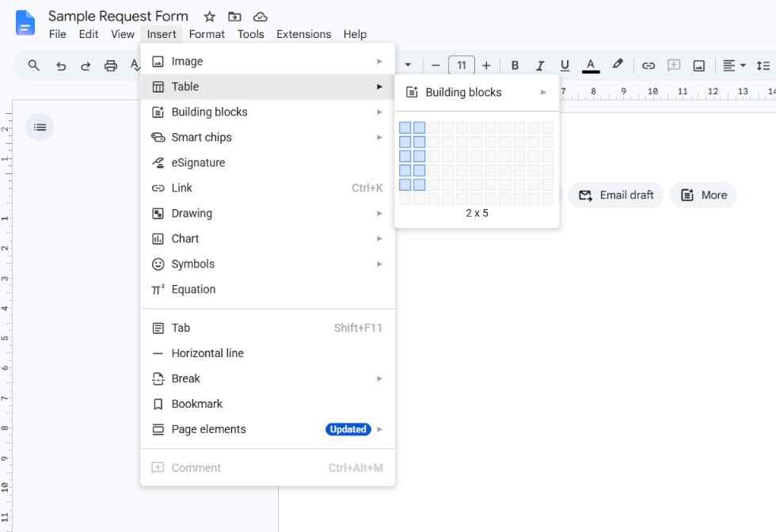776x532 pixels.
Task: Click the move to folder icon
Action: [234, 17]
